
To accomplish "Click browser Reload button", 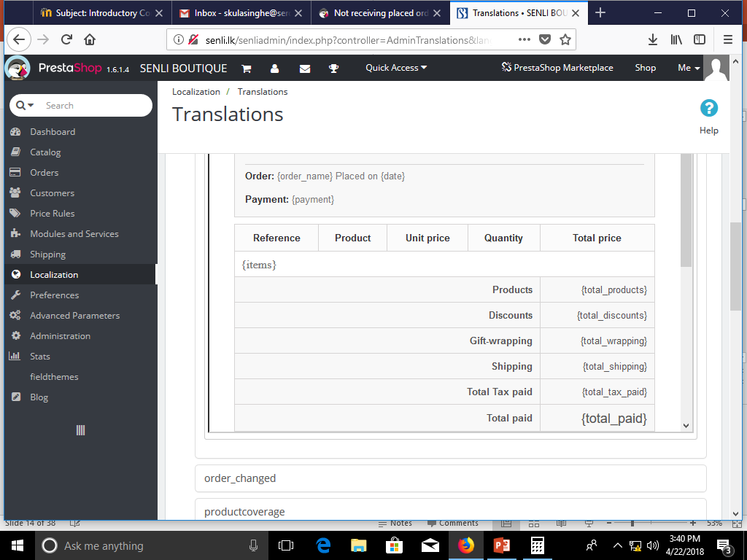I will point(66,39).
